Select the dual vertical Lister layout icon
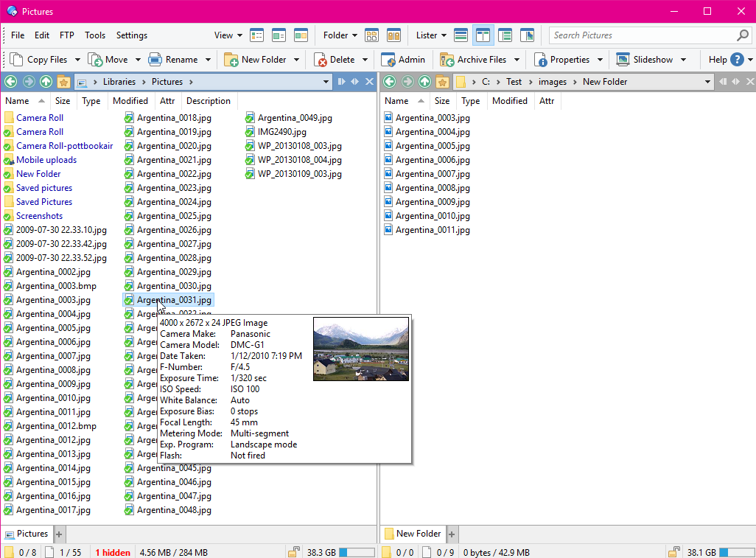Screen dimensions: 756x558 [483, 35]
